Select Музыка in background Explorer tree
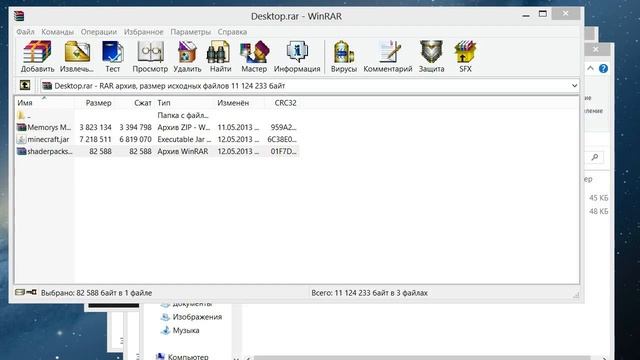Screen dimensions: 640x360 pyautogui.click(x=186, y=330)
